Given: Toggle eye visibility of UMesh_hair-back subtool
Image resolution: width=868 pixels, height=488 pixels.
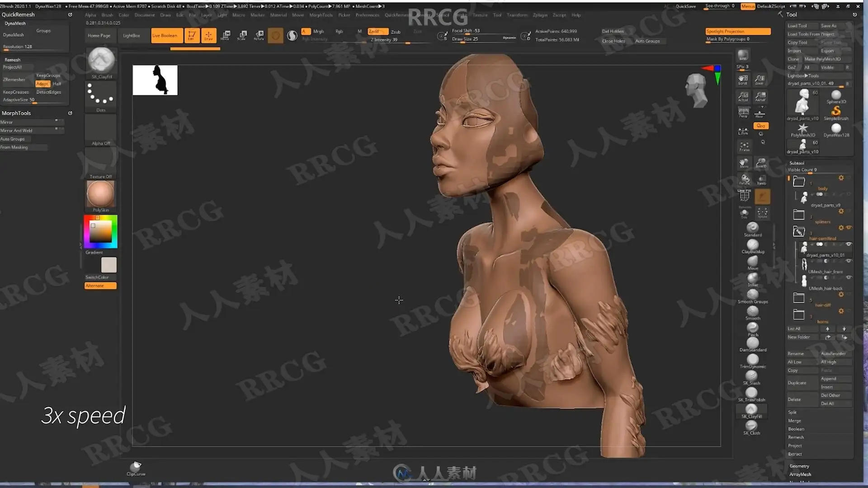Looking at the screenshot, I should pyautogui.click(x=849, y=277).
